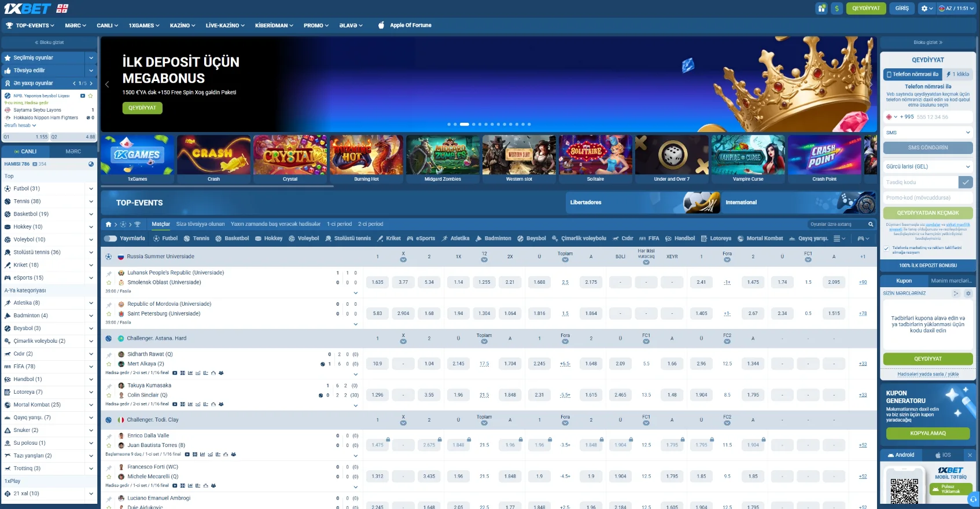The width and height of the screenshot is (980, 509).
Task: Click KOPYALAMAQ button
Action: (928, 433)
